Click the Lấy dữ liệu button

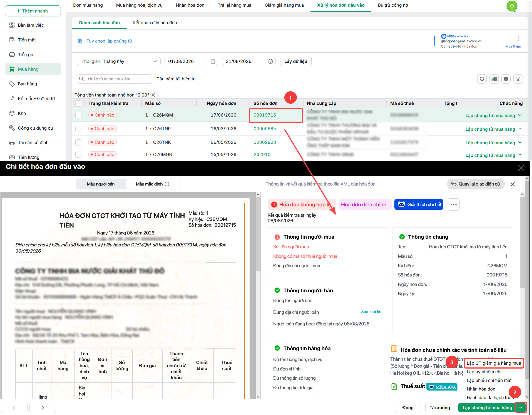296,61
